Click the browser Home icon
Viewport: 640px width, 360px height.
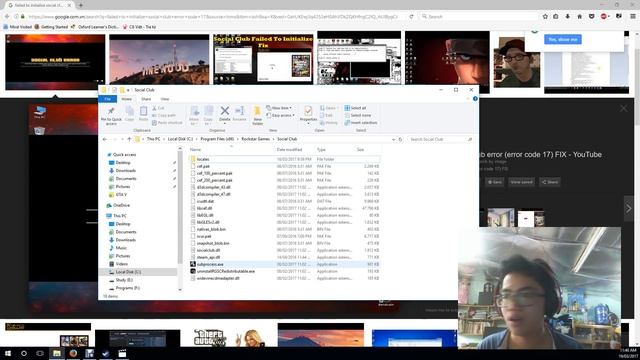tap(580, 17)
